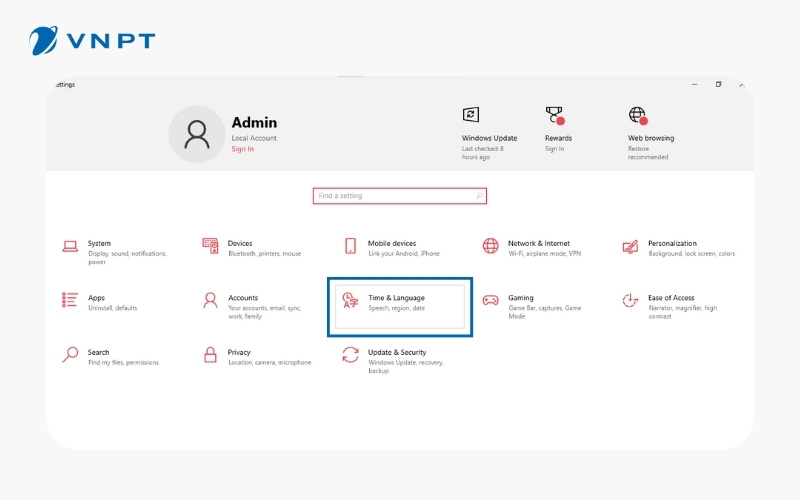Click the Update & Security icon

(x=350, y=354)
